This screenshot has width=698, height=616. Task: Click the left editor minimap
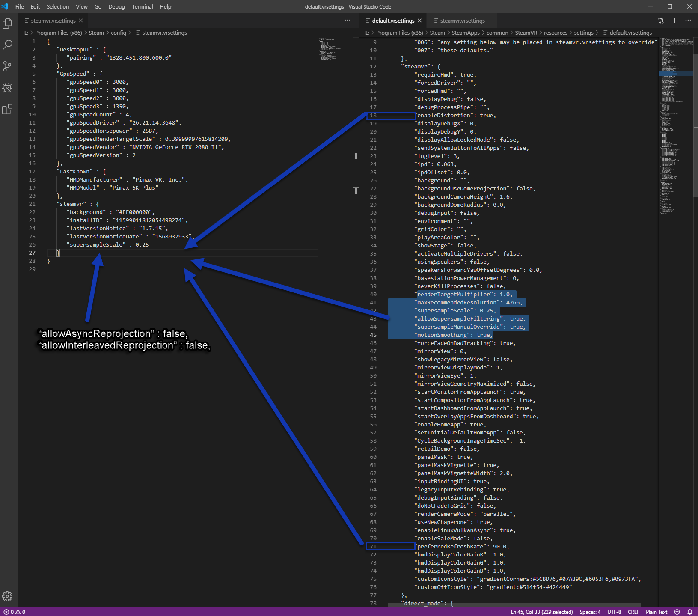coord(335,49)
